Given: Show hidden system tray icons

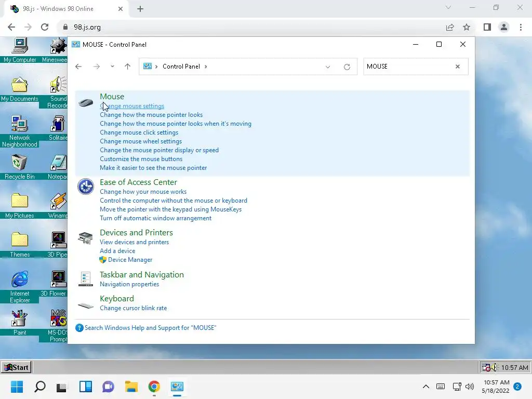Looking at the screenshot, I should pos(426,387).
